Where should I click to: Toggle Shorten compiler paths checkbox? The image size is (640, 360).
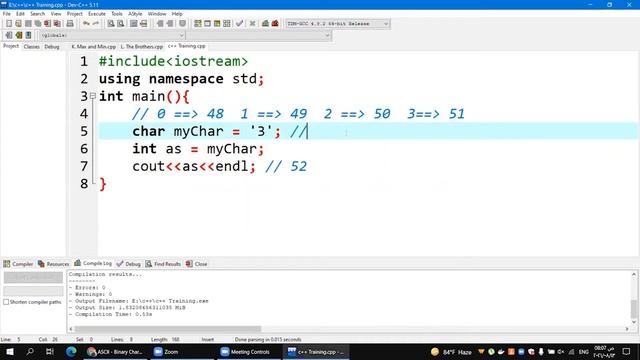tap(6, 302)
